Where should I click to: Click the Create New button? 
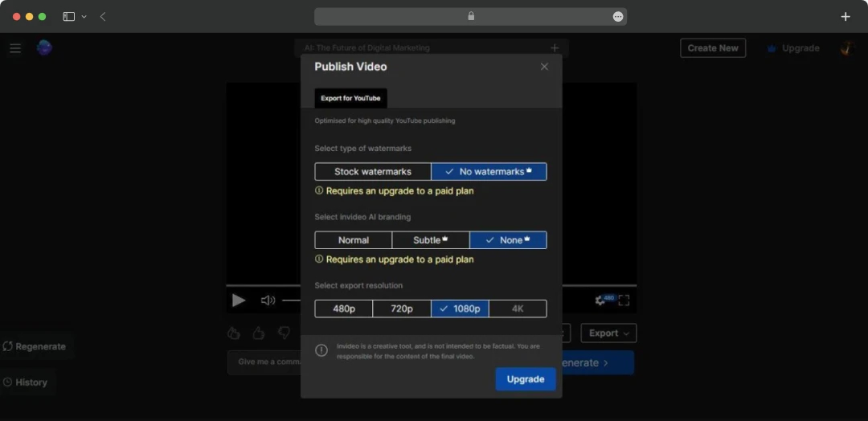pos(712,48)
